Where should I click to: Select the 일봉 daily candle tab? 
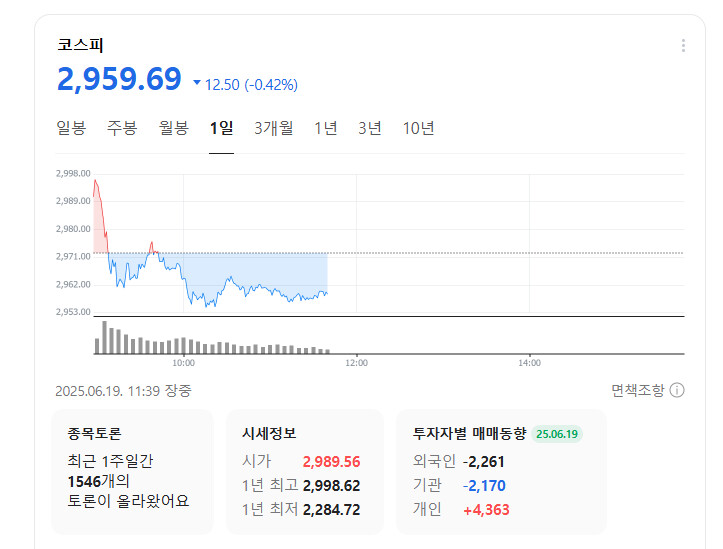[x=71, y=128]
